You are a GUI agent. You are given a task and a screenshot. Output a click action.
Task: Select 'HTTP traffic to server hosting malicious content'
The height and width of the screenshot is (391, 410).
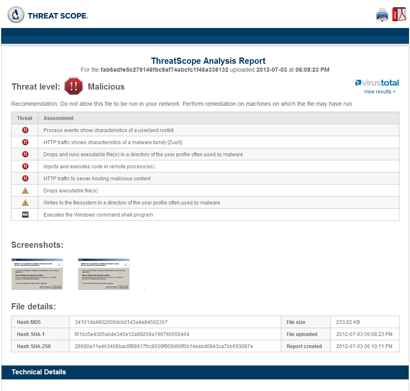(x=97, y=178)
